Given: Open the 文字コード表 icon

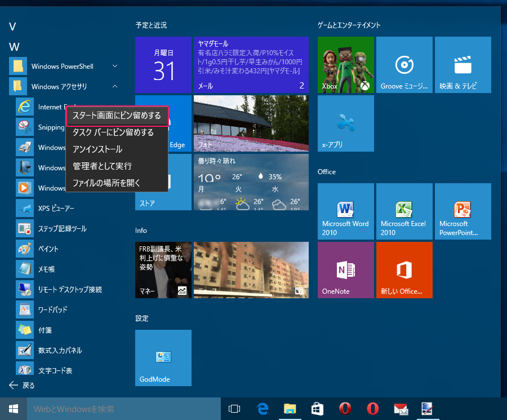Looking at the screenshot, I should pyautogui.click(x=25, y=369).
